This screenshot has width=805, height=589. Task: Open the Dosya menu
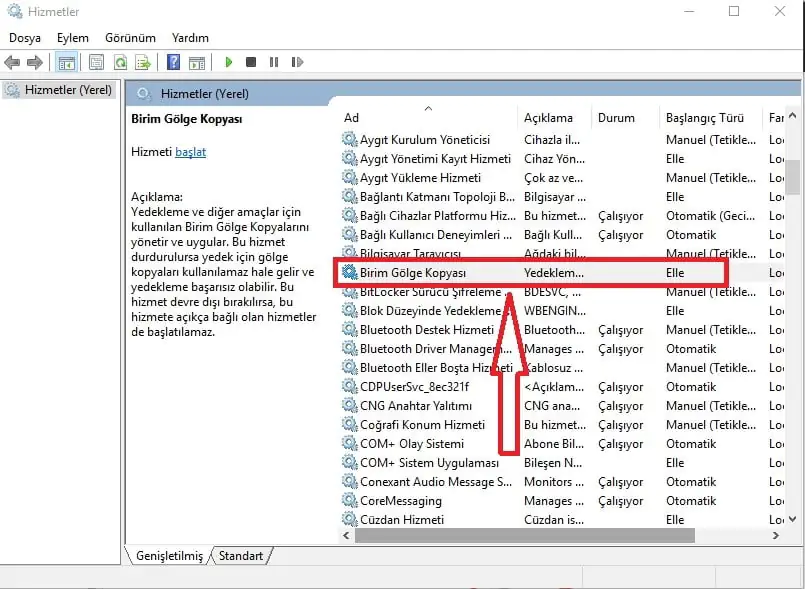pos(25,37)
